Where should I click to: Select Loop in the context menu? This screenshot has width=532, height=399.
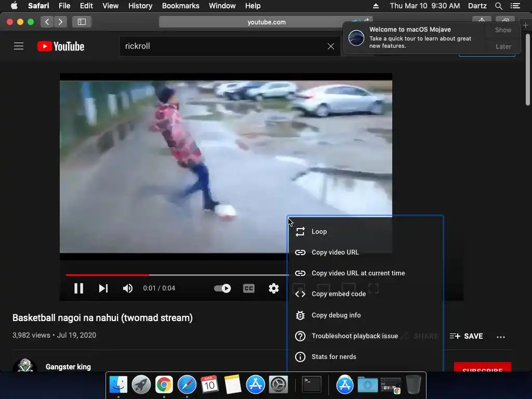click(365, 231)
